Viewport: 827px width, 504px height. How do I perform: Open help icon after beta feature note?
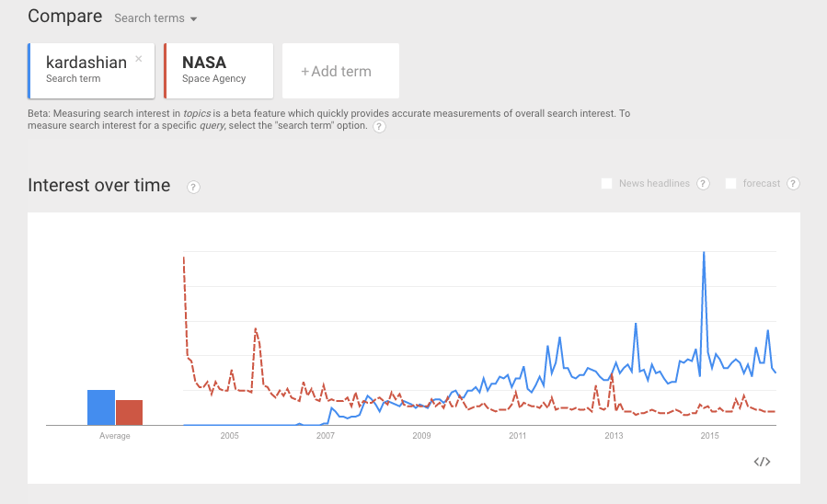coord(379,126)
